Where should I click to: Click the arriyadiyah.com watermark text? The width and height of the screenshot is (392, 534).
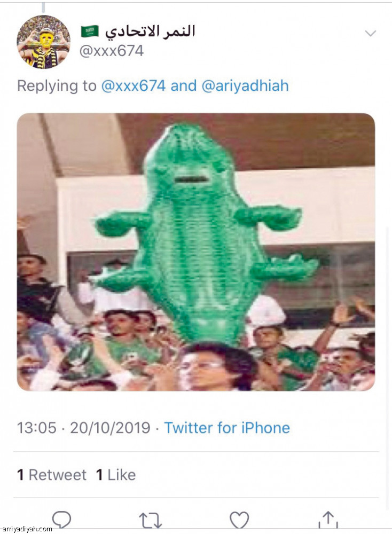pos(27,529)
